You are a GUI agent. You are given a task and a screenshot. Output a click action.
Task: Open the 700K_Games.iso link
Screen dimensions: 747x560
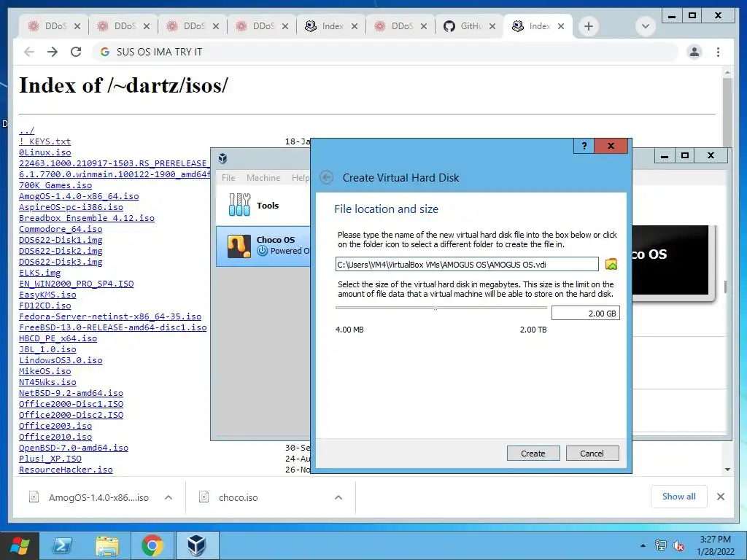(55, 185)
